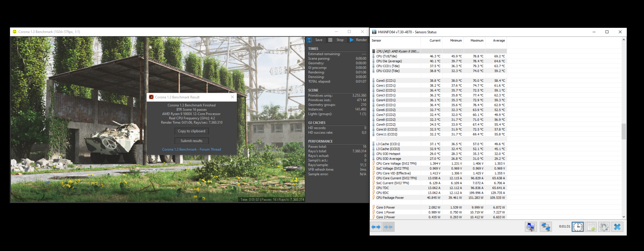Open HWiNFO sensor settings gear icon
644x251 pixels.
[x=604, y=227]
